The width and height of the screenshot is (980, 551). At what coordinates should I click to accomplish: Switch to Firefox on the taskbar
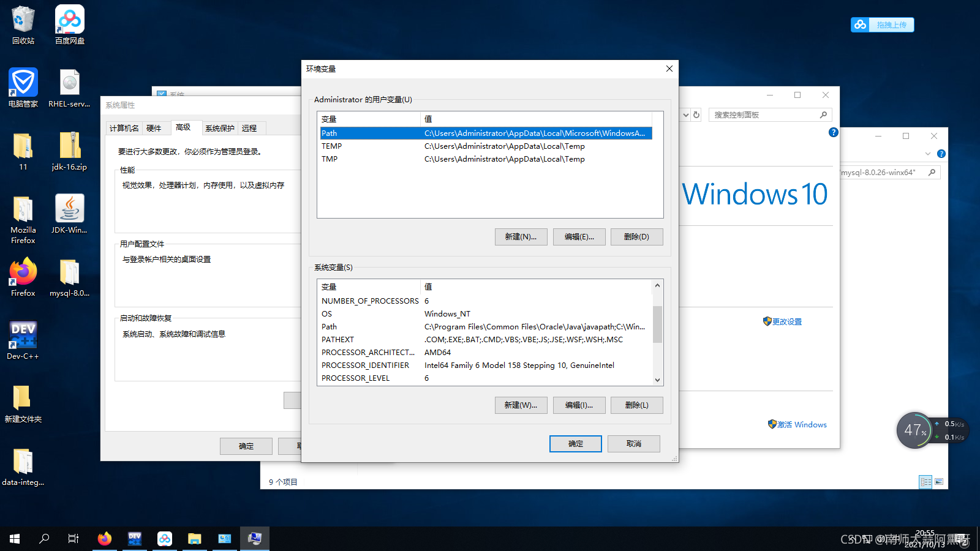pyautogui.click(x=105, y=539)
